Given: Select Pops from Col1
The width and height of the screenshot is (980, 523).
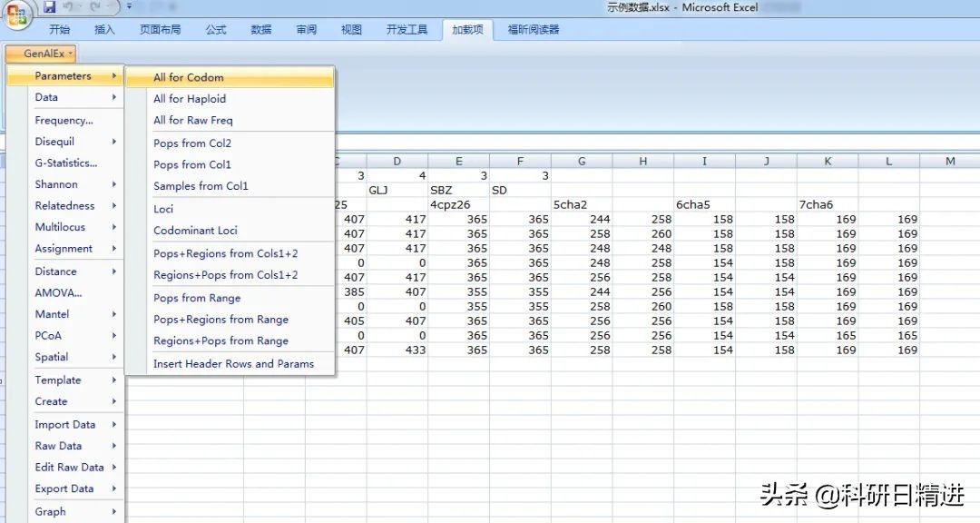Looking at the screenshot, I should click(x=230, y=164).
